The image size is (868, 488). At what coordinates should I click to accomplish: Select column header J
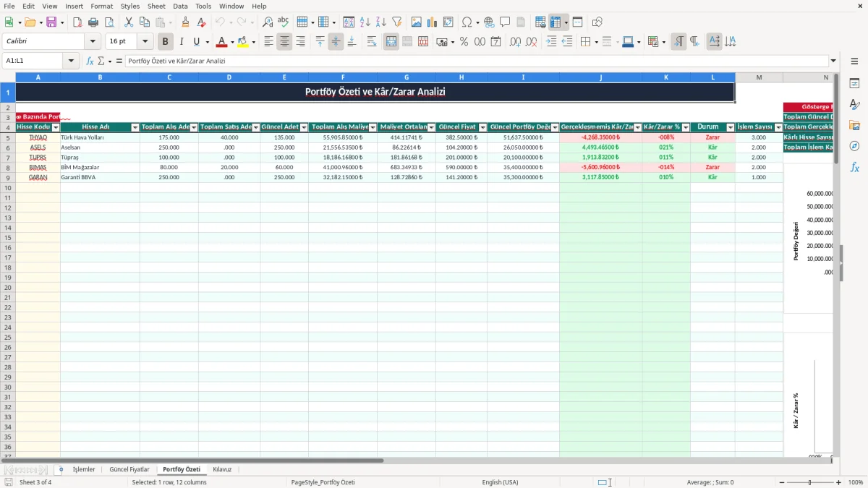[x=600, y=77]
